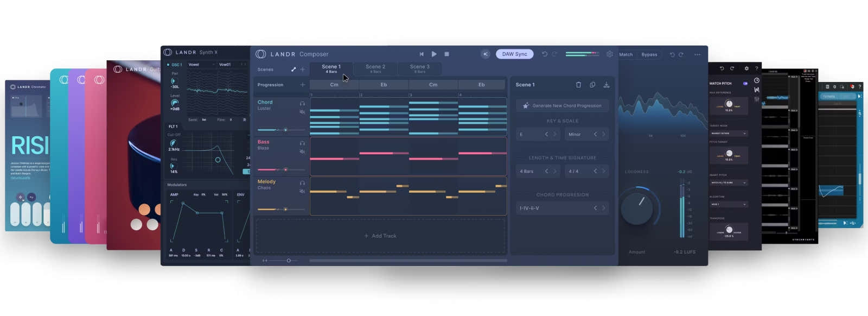Toggle the DAW Sync button
The image size is (868, 316).
coord(515,54)
